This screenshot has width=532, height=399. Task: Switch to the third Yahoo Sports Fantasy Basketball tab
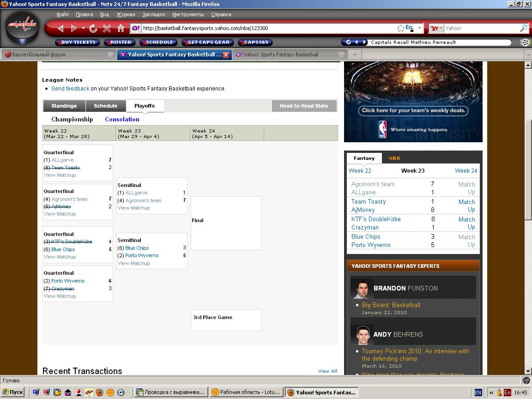[289, 54]
